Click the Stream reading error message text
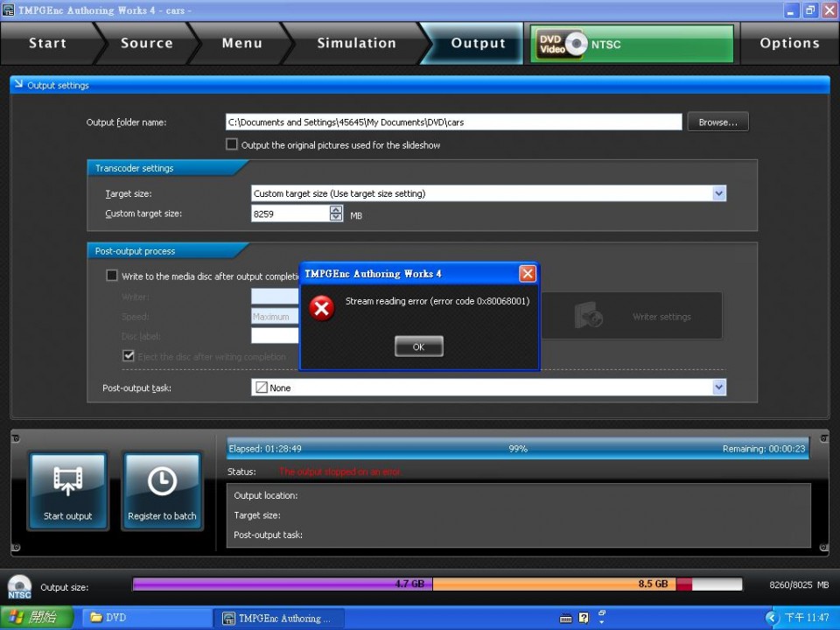Image resolution: width=840 pixels, height=630 pixels. coord(437,301)
